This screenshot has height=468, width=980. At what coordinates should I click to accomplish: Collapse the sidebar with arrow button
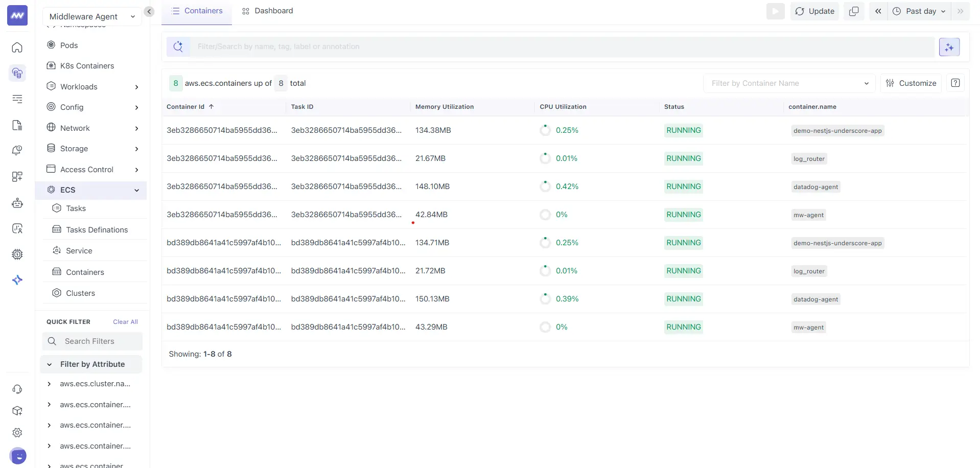point(149,11)
